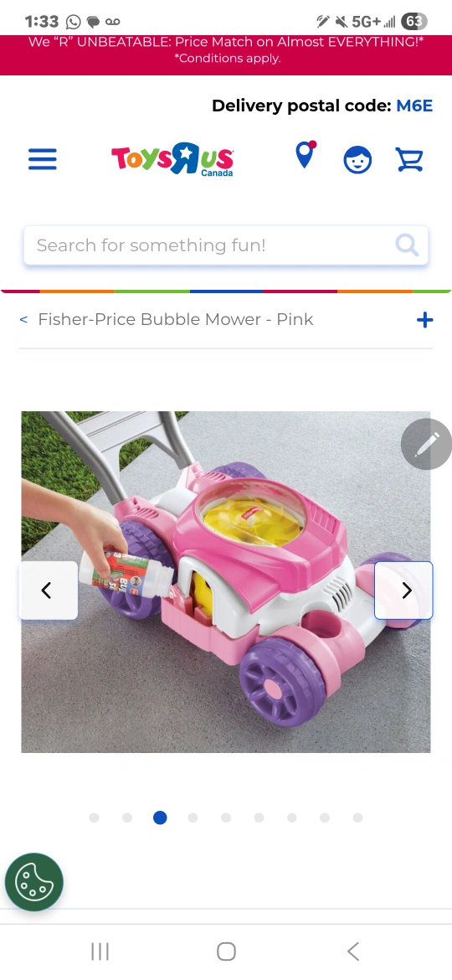This screenshot has width=452, height=980.
Task: Open the shopping cart
Action: tap(409, 159)
